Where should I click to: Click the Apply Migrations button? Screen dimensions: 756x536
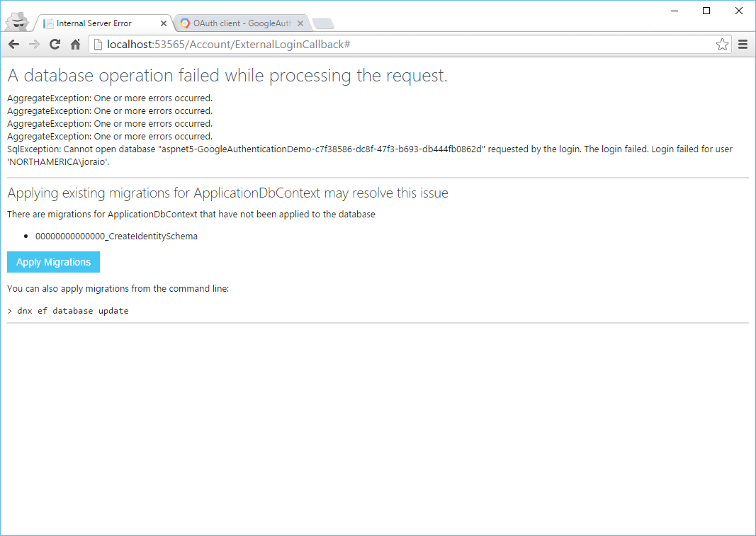point(54,262)
